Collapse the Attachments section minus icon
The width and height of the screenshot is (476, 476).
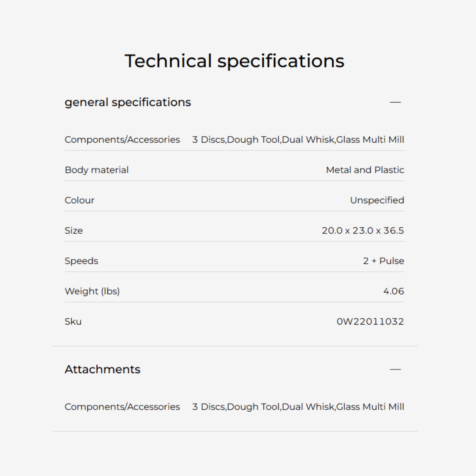pos(395,369)
